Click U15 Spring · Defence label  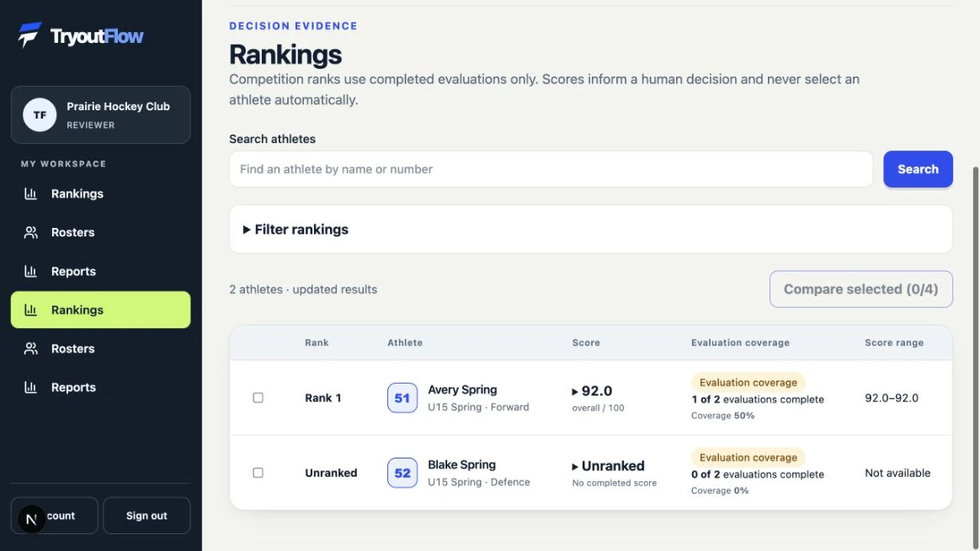(x=479, y=482)
